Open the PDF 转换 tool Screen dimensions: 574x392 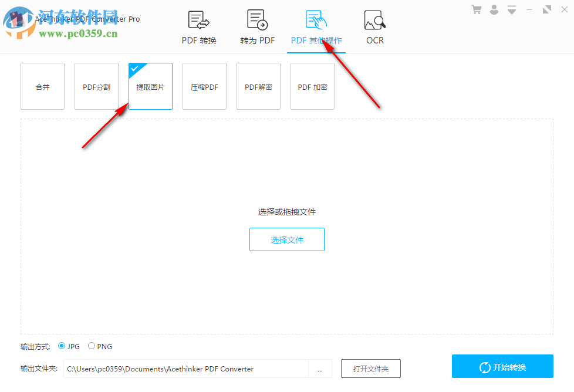point(198,26)
